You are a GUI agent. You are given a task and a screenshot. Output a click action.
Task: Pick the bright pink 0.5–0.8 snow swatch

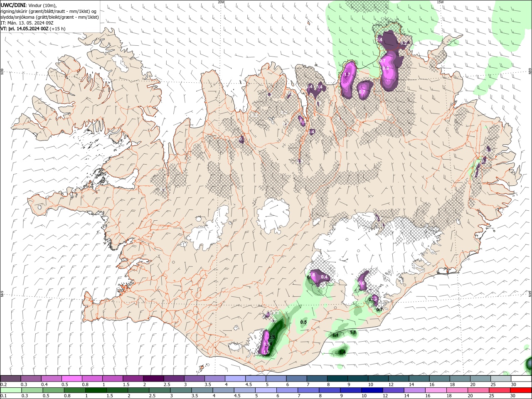pyautogui.click(x=72, y=378)
